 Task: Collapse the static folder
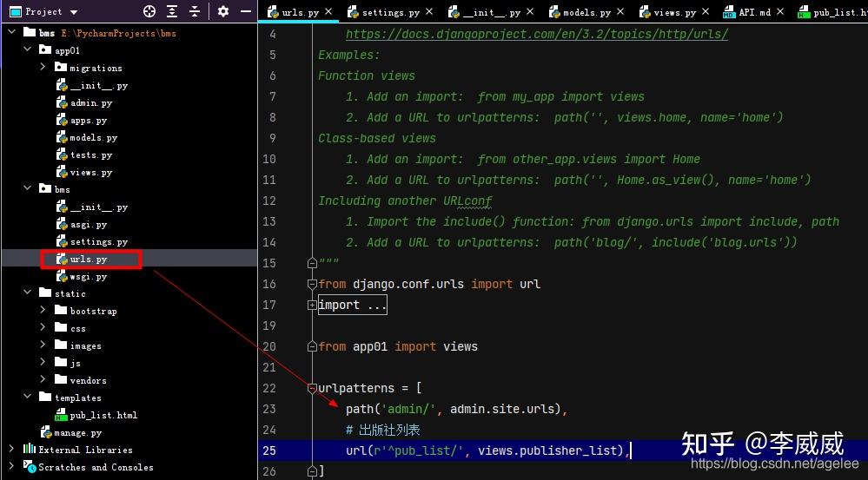coord(27,293)
